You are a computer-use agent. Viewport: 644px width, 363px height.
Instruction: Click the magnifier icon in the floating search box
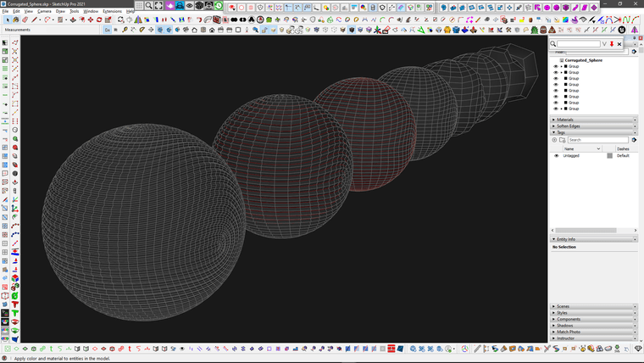[553, 43]
